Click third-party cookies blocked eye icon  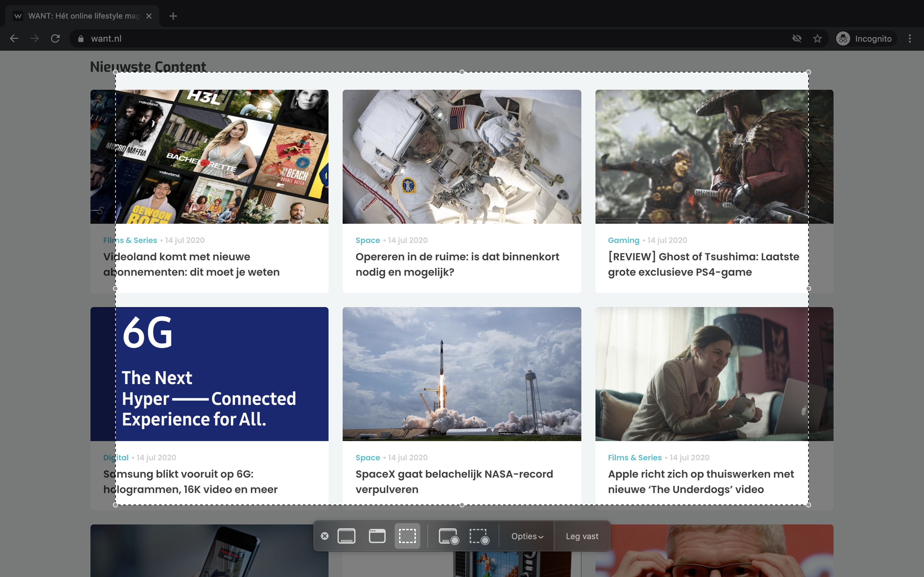click(797, 38)
